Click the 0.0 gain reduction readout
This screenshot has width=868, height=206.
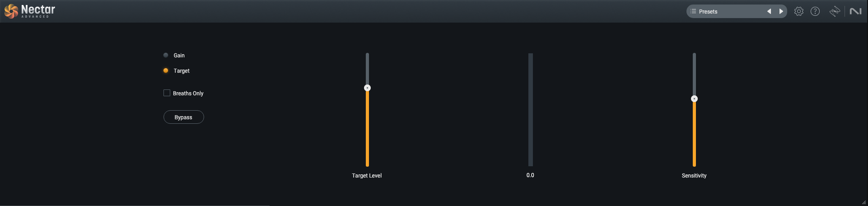[530, 175]
